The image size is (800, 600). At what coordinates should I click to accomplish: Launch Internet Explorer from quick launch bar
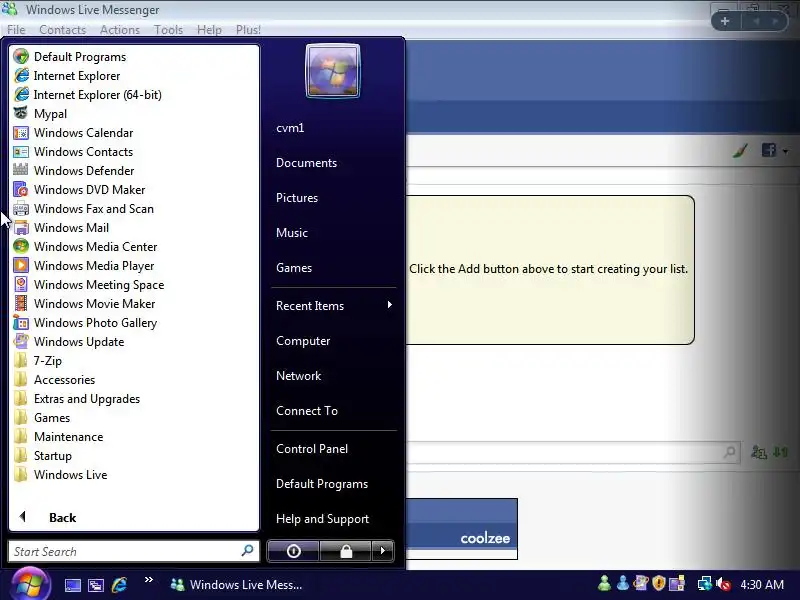[x=119, y=585]
